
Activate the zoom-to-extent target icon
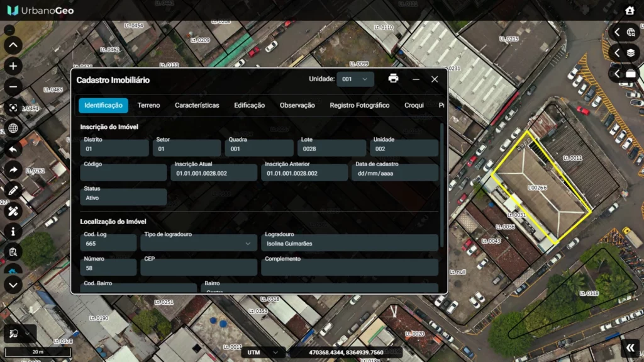click(x=13, y=108)
